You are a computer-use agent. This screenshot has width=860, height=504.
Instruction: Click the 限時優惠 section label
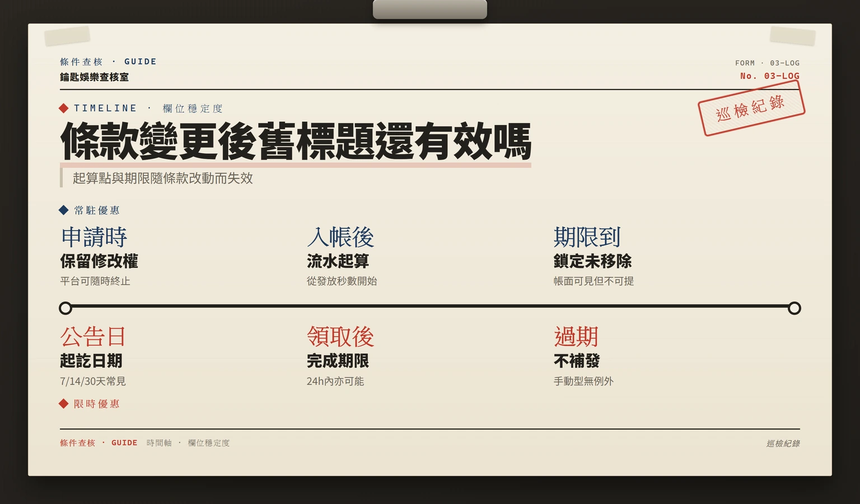97,404
